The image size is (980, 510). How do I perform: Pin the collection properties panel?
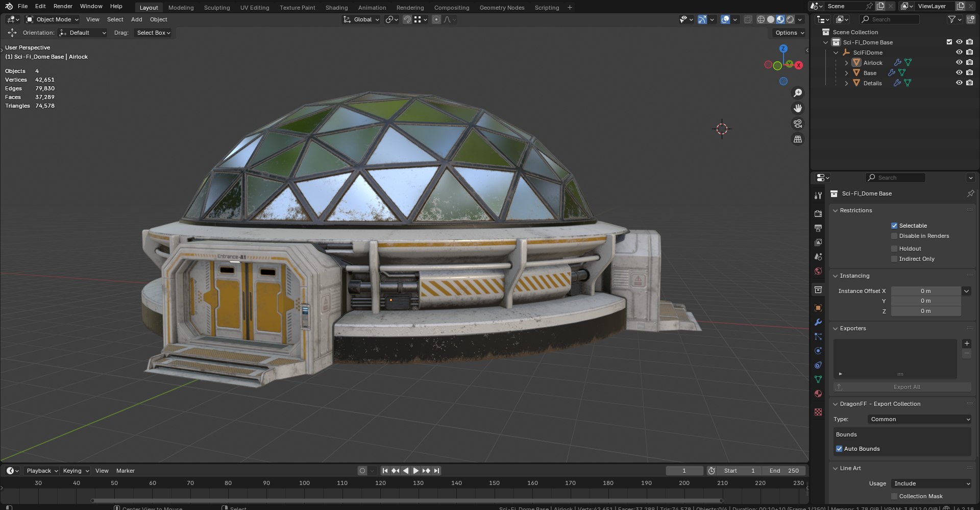(970, 193)
